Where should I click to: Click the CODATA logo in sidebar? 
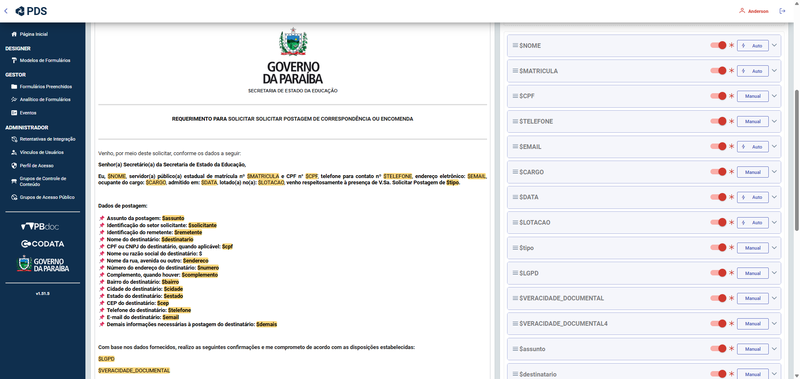pyautogui.click(x=43, y=244)
